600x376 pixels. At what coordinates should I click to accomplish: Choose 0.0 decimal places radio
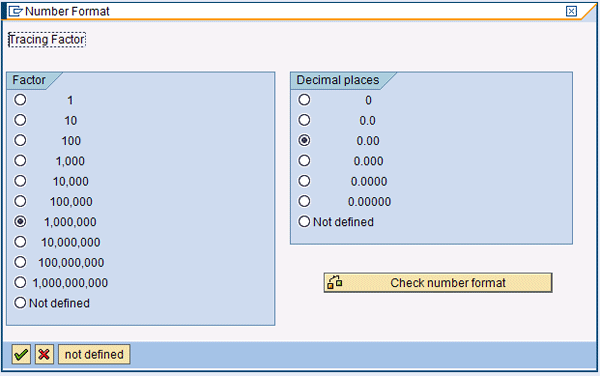point(304,120)
